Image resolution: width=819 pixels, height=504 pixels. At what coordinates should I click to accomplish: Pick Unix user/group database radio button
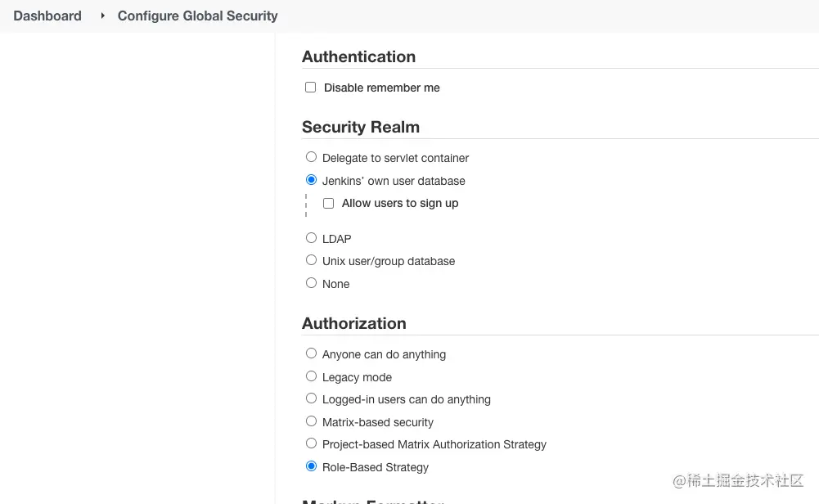[x=311, y=260]
